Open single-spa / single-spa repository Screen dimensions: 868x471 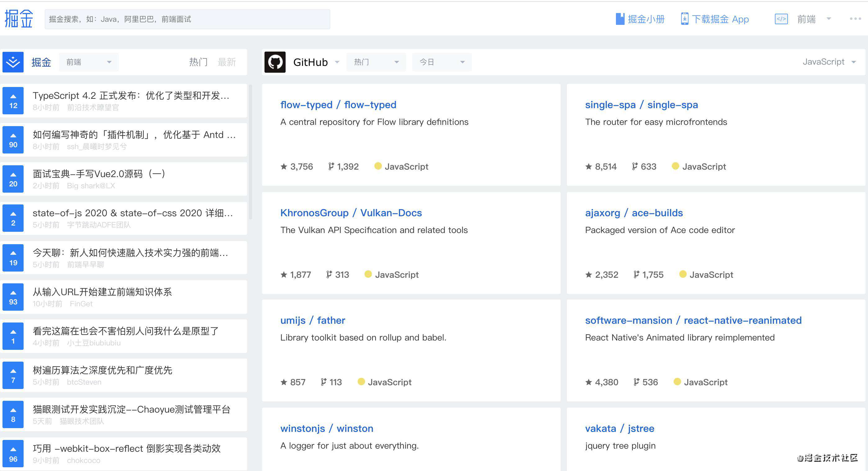point(642,105)
